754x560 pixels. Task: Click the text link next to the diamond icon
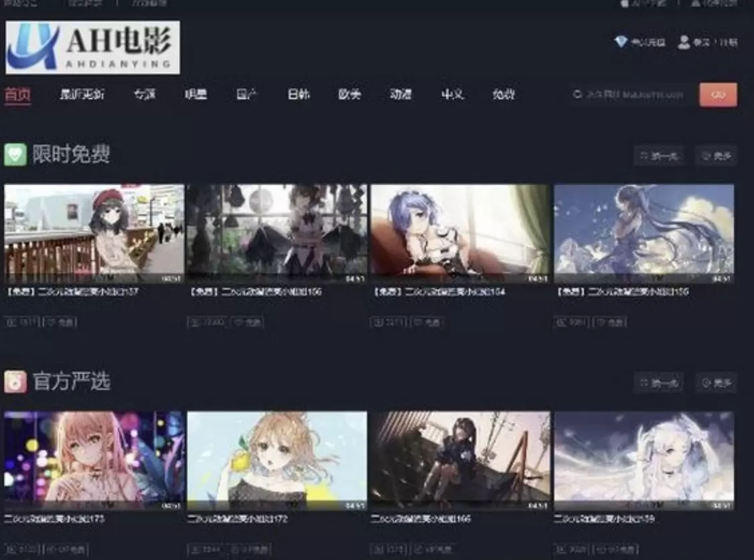click(648, 42)
